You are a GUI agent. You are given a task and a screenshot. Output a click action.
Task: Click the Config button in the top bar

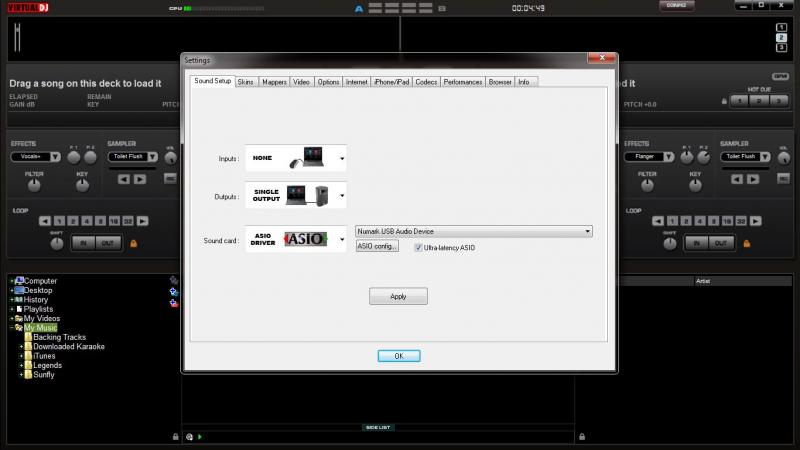[677, 6]
